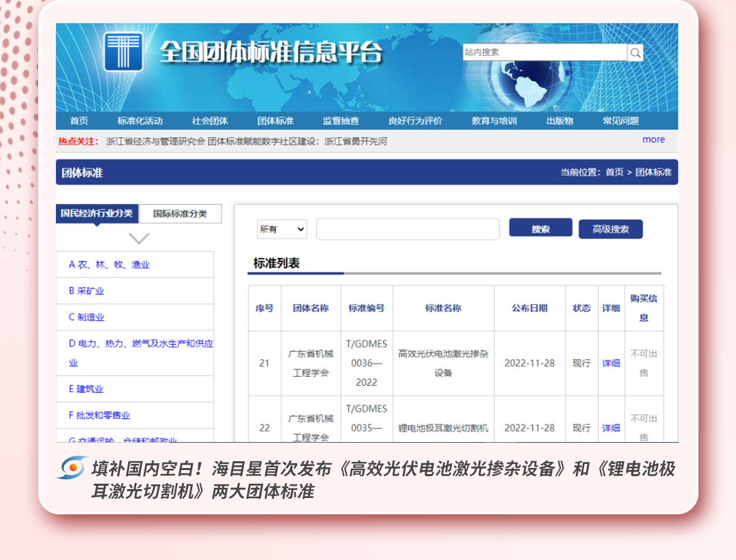736x560 pixels.
Task: Open 详细 link for row 21
Action: (x=611, y=363)
